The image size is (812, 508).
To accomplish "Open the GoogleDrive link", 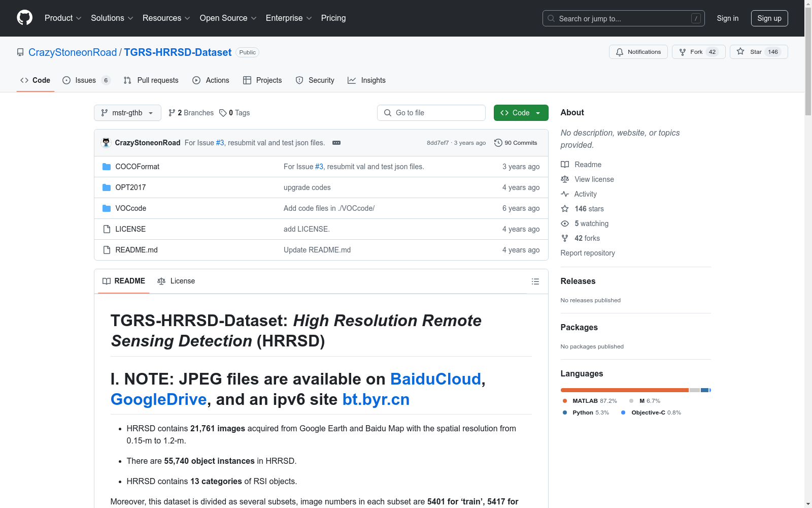I will [159, 399].
